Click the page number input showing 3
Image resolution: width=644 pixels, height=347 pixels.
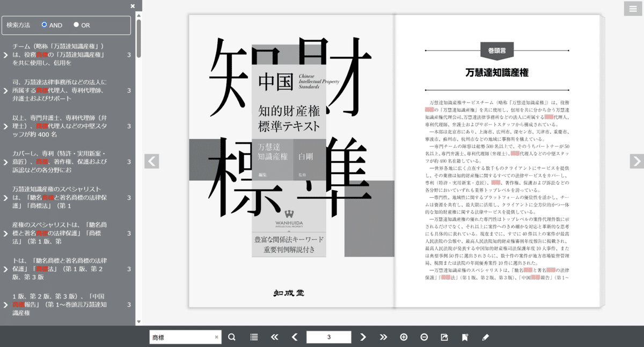click(x=329, y=337)
